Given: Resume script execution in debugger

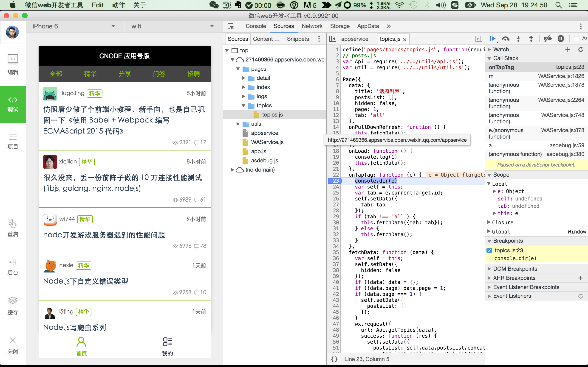Looking at the screenshot, I should 492,39.
